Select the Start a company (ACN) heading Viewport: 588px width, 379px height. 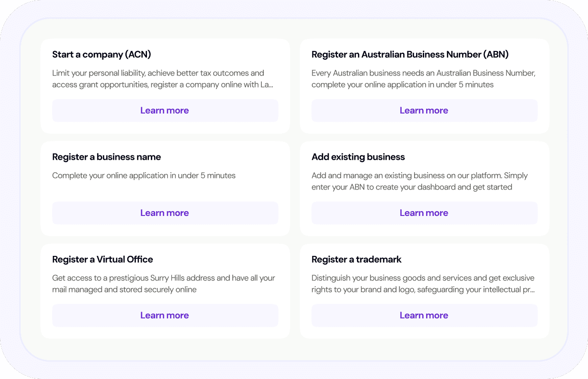(102, 55)
